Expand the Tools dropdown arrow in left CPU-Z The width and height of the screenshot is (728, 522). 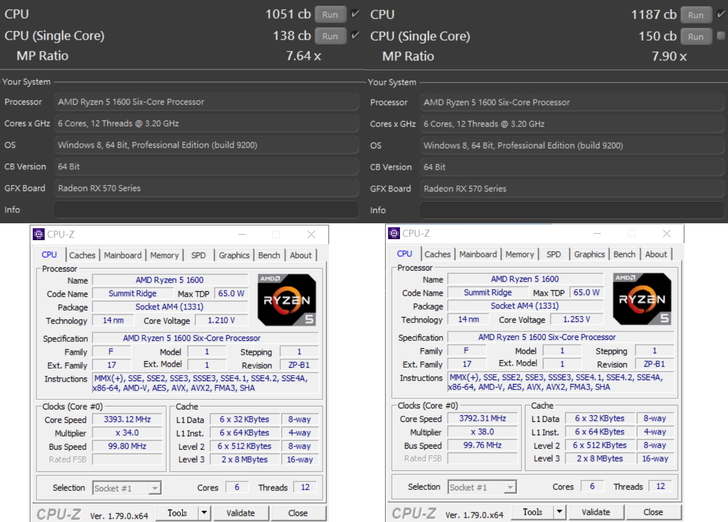pyautogui.click(x=204, y=513)
